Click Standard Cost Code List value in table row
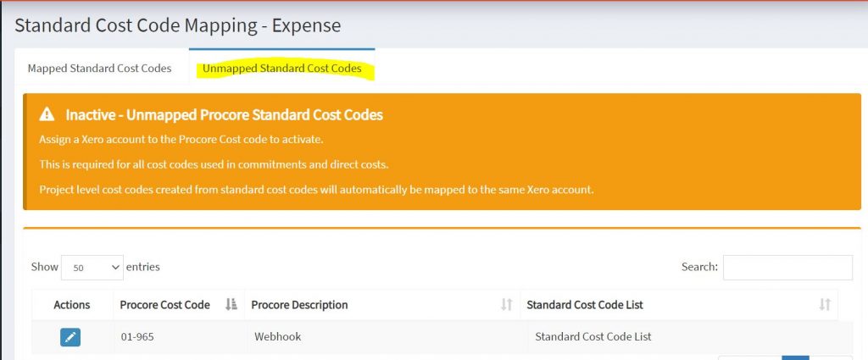868x360 pixels. 593,337
